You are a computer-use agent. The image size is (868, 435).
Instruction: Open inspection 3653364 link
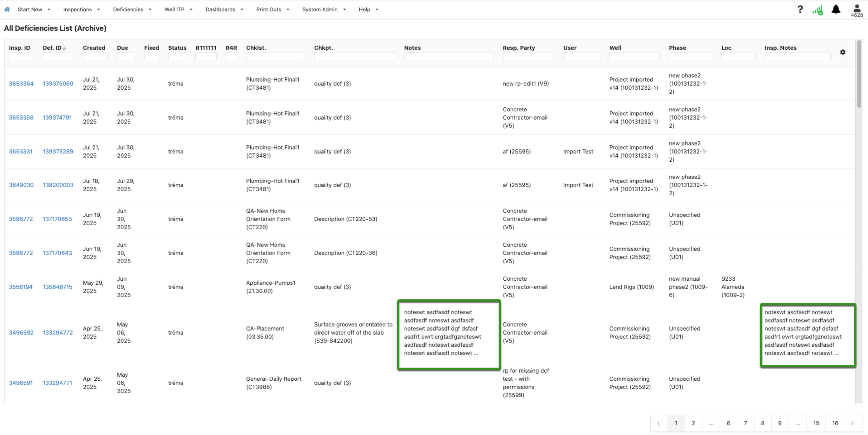(21, 84)
